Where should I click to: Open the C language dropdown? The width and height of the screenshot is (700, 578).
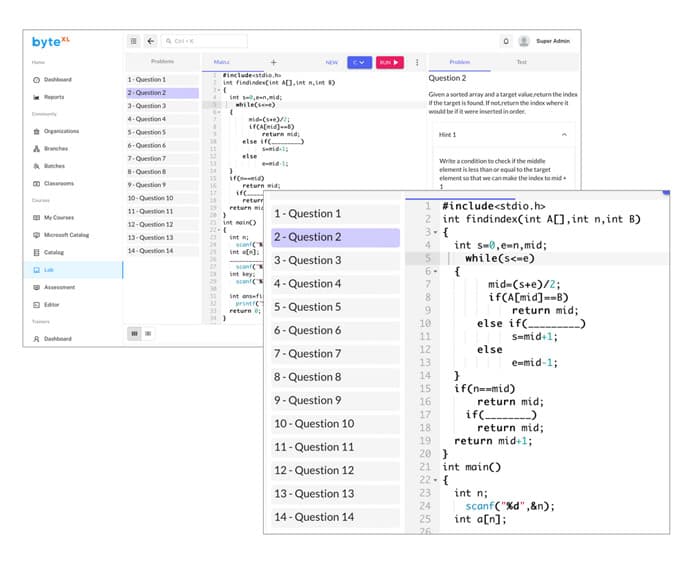(359, 62)
